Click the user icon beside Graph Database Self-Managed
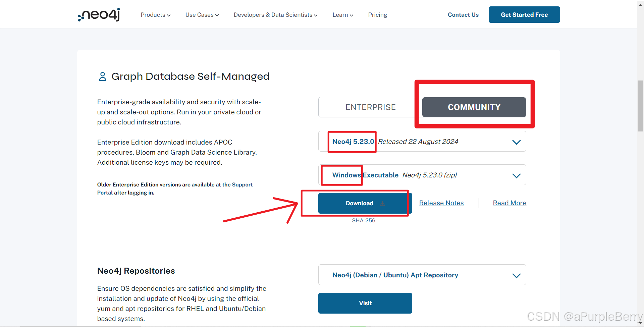The width and height of the screenshot is (644, 327). pos(103,76)
